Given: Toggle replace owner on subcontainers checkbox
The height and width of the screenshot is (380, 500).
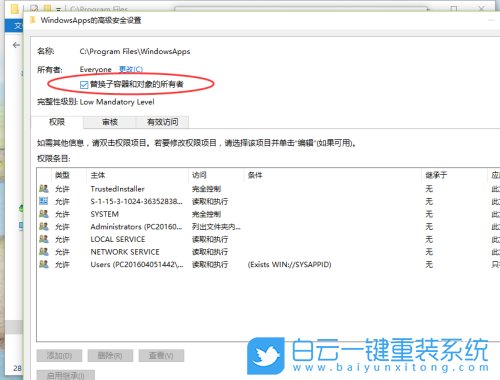Looking at the screenshot, I should [84, 85].
